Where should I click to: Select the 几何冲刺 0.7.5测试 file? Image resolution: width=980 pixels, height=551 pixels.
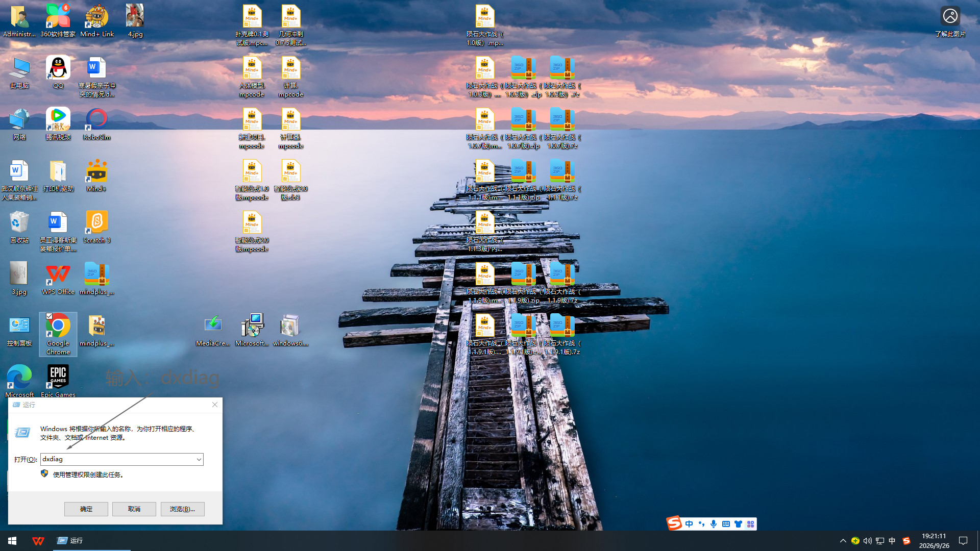[291, 26]
